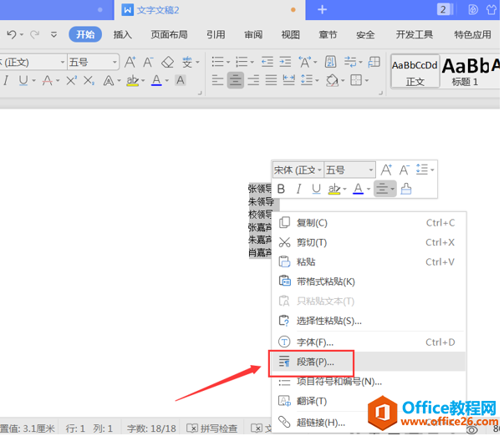Click the increase indent icon
This screenshot has height=436, width=504.
tap(285, 61)
